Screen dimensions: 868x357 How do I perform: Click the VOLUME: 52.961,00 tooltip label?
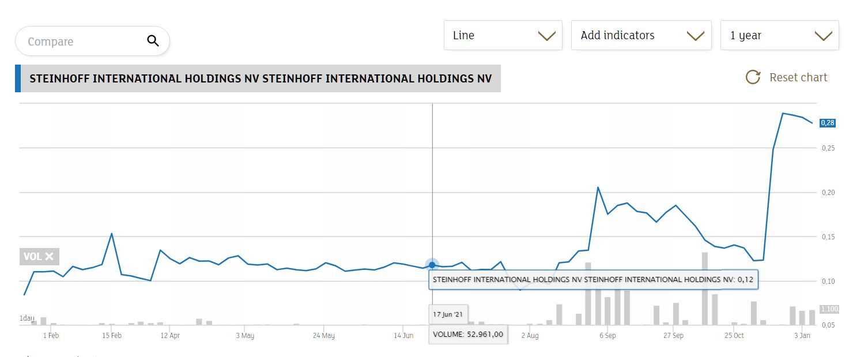[x=468, y=335]
